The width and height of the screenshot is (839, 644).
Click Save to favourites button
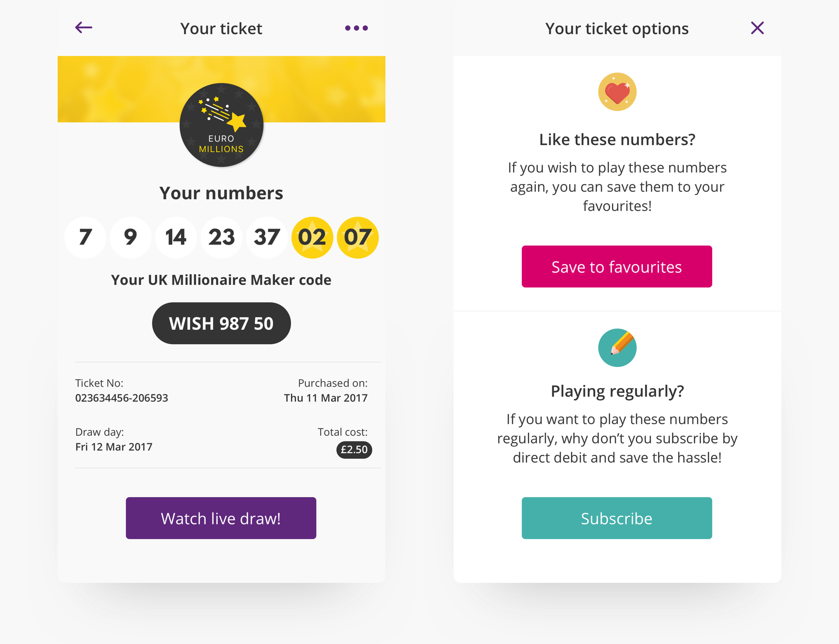coord(617,266)
